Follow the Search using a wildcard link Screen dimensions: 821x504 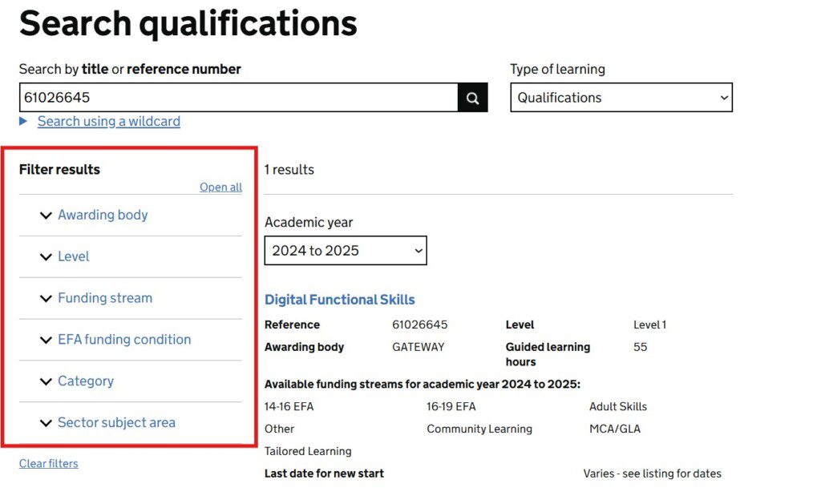click(x=107, y=121)
